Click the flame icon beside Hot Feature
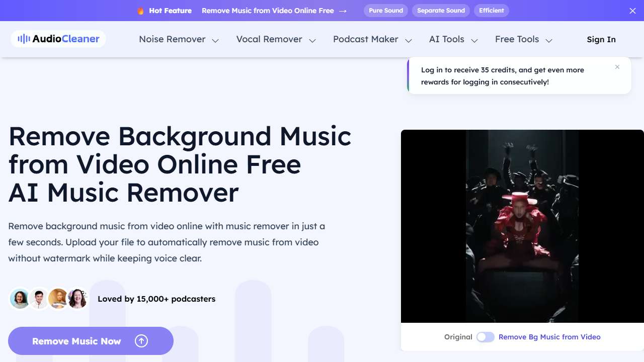This screenshot has height=362, width=644. point(140,10)
